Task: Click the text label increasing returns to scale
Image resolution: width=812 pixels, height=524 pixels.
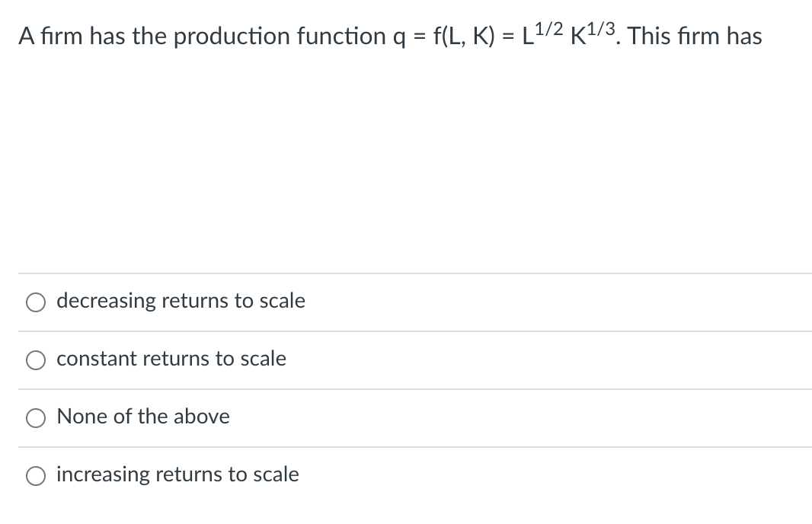Action: pos(177,474)
